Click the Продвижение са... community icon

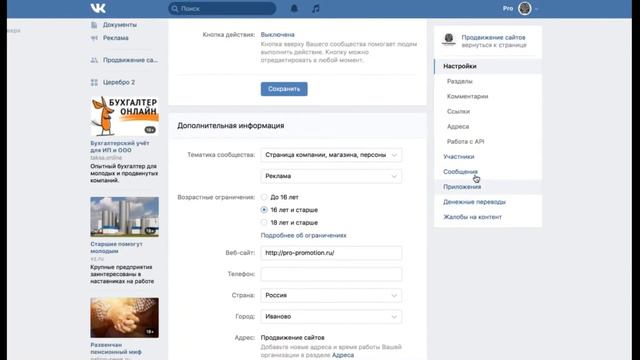point(94,60)
